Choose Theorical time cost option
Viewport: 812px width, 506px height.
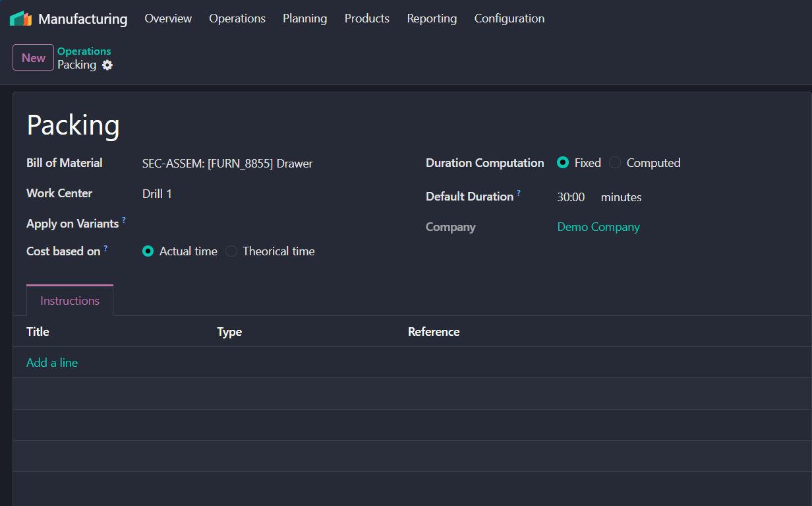pos(231,251)
